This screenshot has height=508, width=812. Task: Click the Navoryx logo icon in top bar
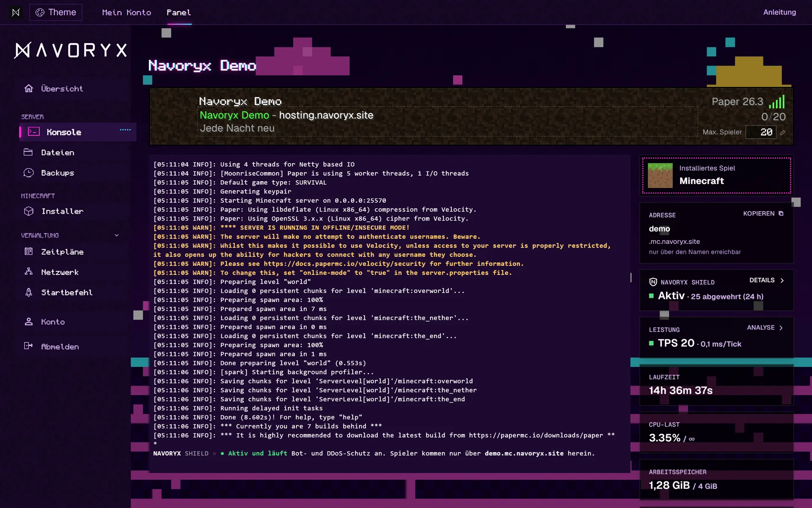coord(16,12)
